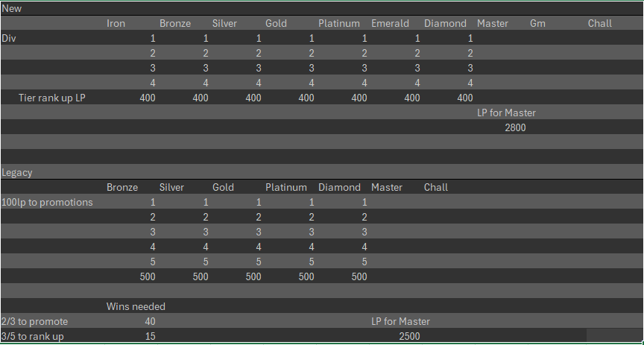Select the 400 value under Iron
This screenshot has width=644, height=345.
coord(148,98)
